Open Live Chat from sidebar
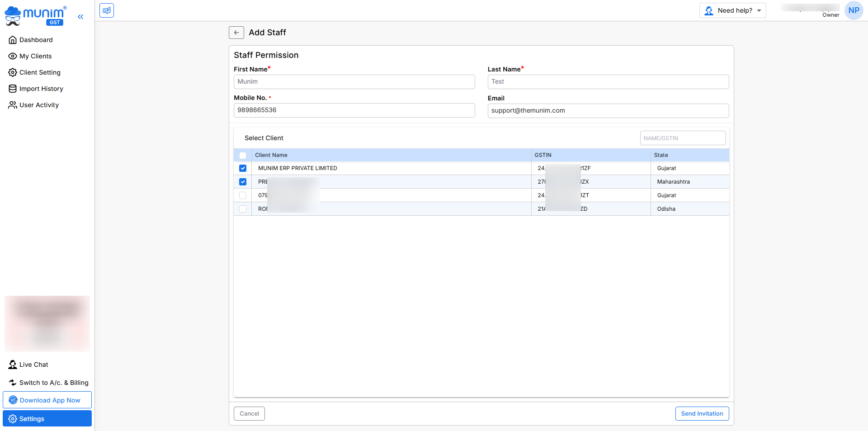This screenshot has height=431, width=868. [33, 365]
